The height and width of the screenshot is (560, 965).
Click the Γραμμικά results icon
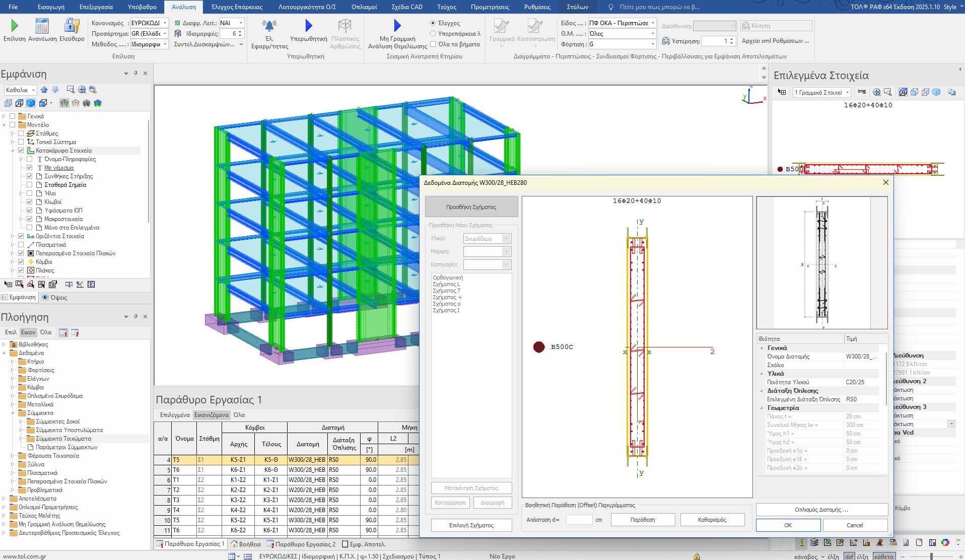click(x=501, y=26)
